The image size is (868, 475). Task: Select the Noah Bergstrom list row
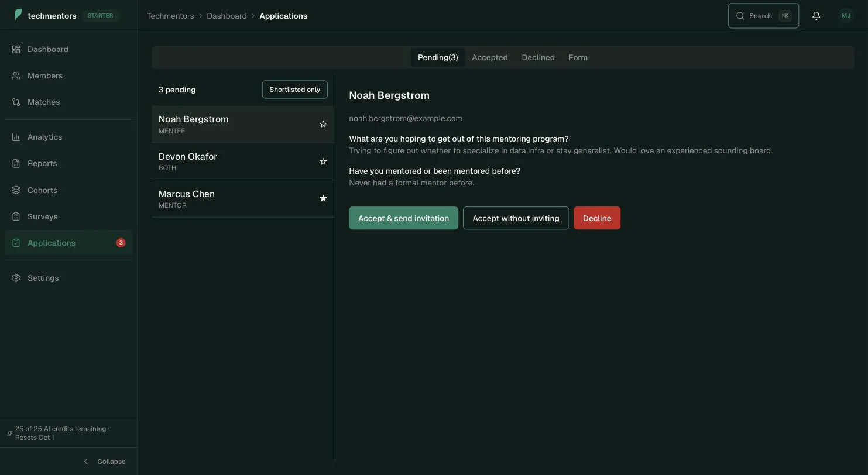243,124
